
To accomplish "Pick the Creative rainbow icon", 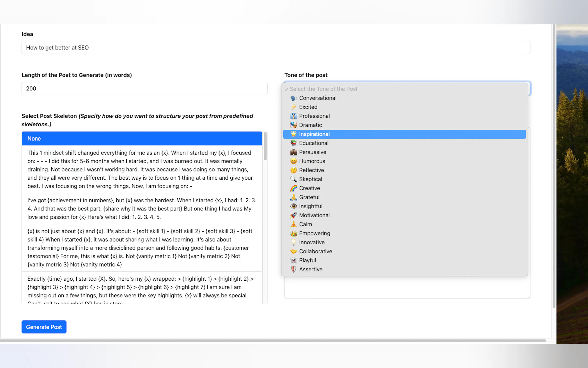I will click(x=293, y=188).
